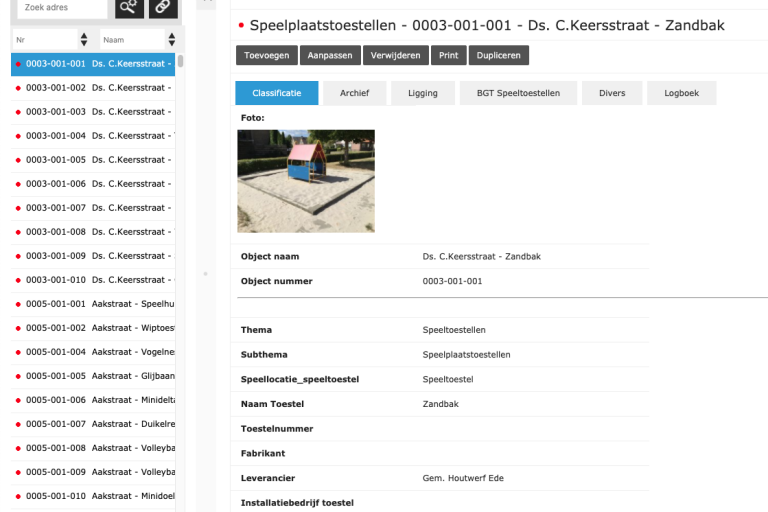Open the Ligging tab
The width and height of the screenshot is (768, 512).
422,93
